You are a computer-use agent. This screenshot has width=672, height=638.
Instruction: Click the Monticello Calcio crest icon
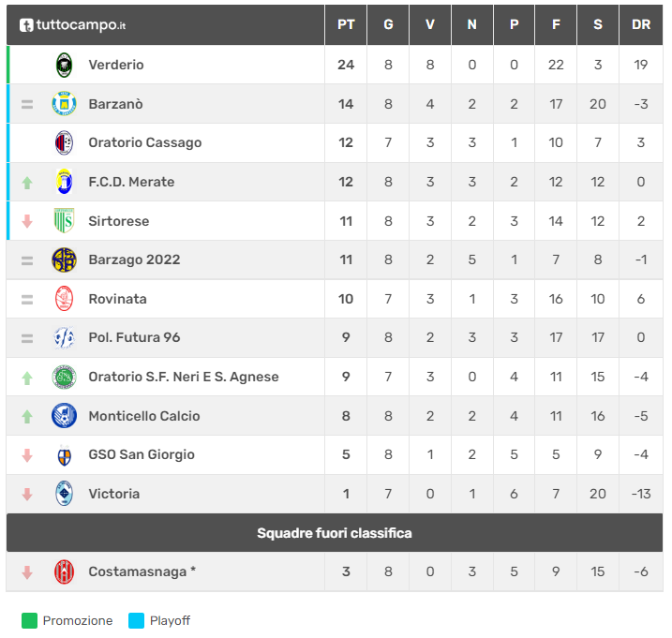[64, 416]
